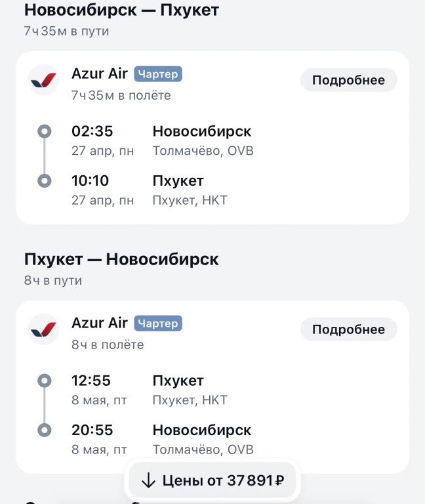This screenshot has width=425, height=504.
Task: Open 'Подробнее' for Novosibirsk–Phuket flight
Action: pos(348,80)
